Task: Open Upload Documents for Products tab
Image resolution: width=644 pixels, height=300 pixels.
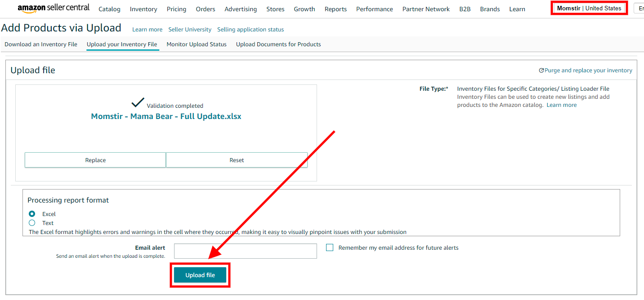Action: (278, 44)
